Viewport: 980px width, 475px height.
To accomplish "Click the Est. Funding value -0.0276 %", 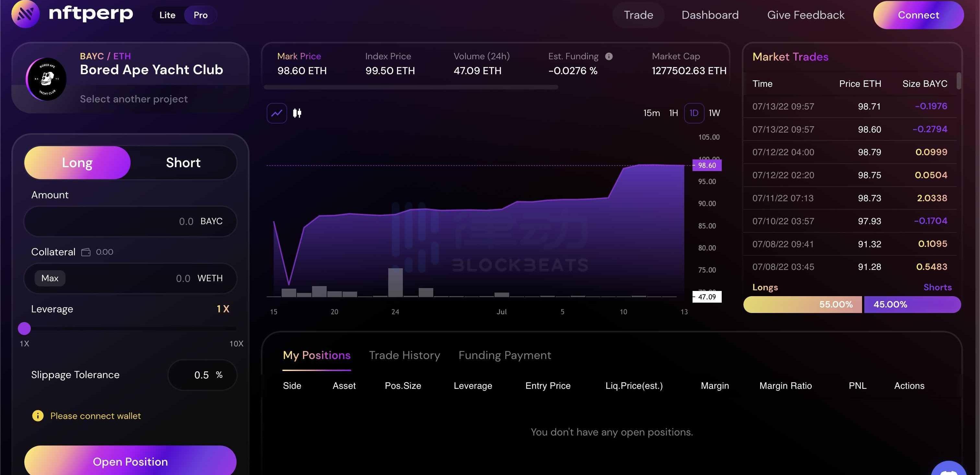I will [573, 71].
